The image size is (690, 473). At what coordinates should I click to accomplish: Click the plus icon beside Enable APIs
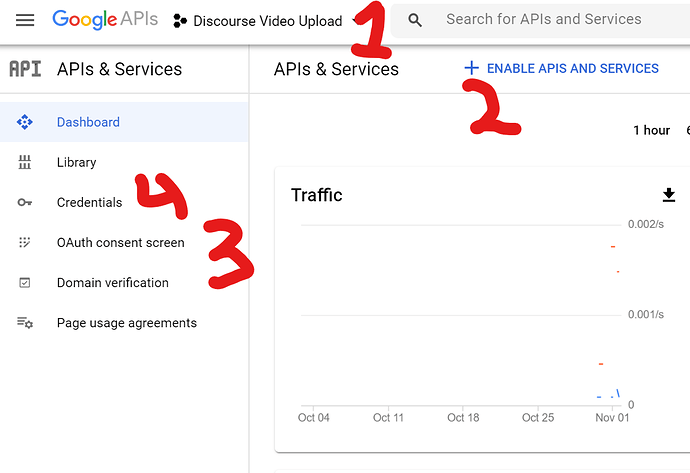tap(471, 68)
